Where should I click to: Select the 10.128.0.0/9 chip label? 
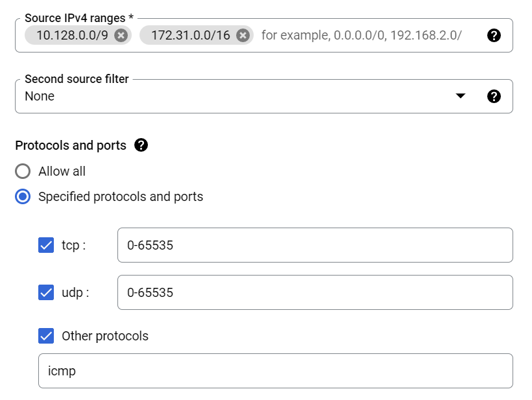pyautogui.click(x=72, y=35)
